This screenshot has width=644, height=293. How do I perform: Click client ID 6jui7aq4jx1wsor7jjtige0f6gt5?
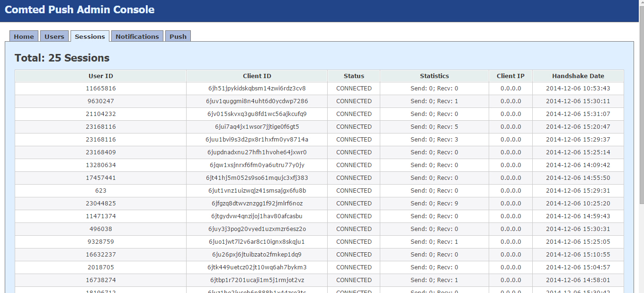[x=257, y=127]
